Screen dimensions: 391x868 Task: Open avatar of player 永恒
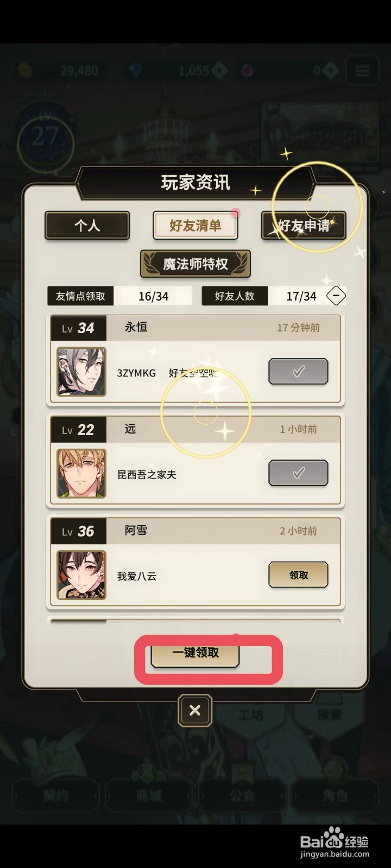click(81, 372)
